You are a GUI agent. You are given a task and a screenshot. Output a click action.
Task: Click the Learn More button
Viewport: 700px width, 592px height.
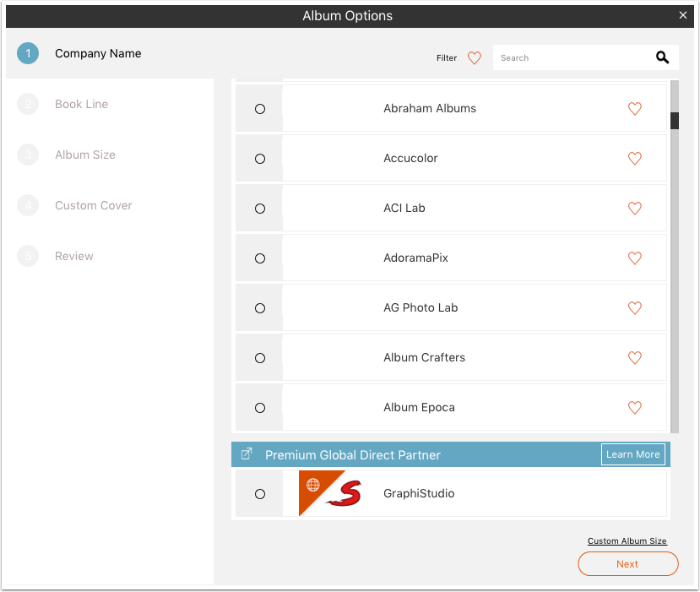coord(632,454)
